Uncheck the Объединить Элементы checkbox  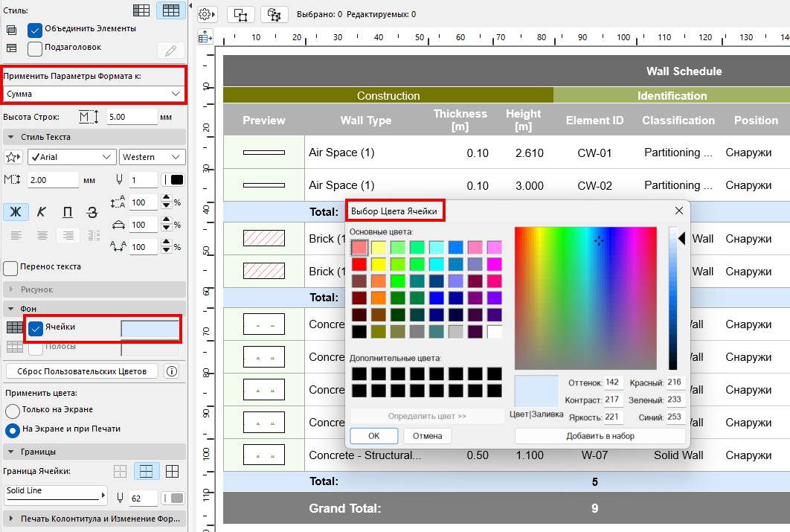(34, 30)
